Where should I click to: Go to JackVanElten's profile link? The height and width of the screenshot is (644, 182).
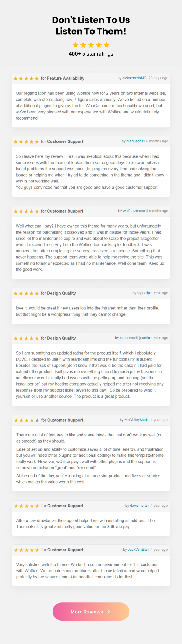(139, 550)
